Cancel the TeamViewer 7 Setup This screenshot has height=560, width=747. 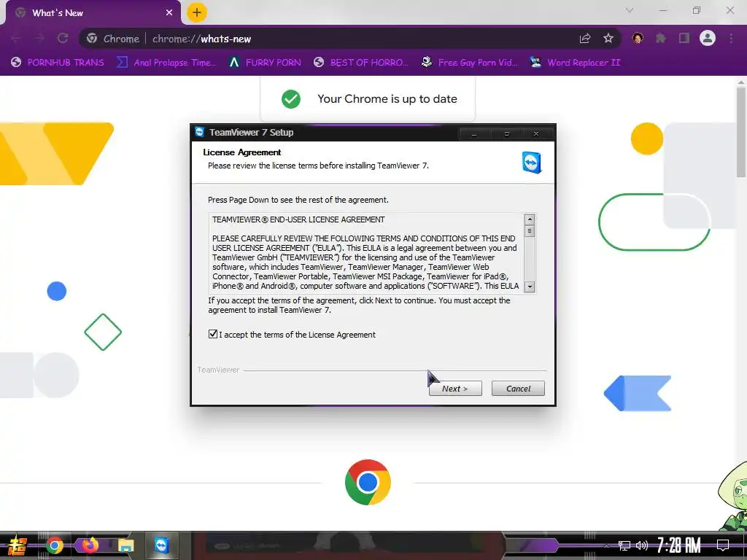tap(518, 389)
